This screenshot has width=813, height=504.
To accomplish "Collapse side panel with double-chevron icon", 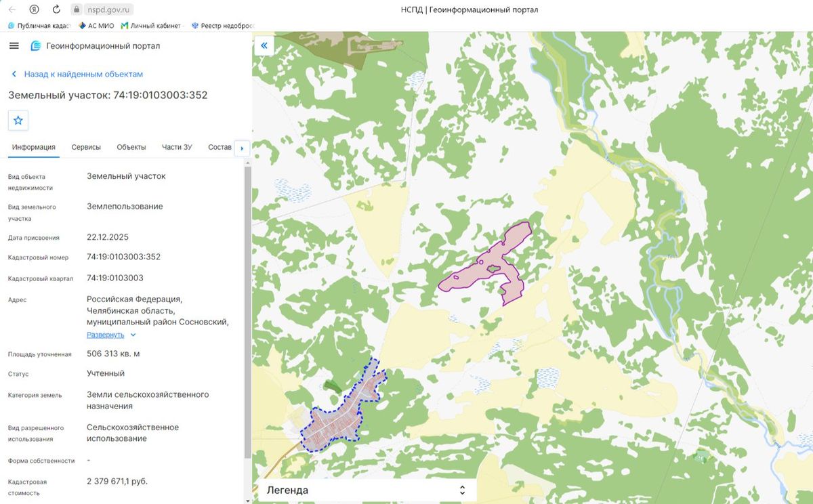I will click(264, 46).
